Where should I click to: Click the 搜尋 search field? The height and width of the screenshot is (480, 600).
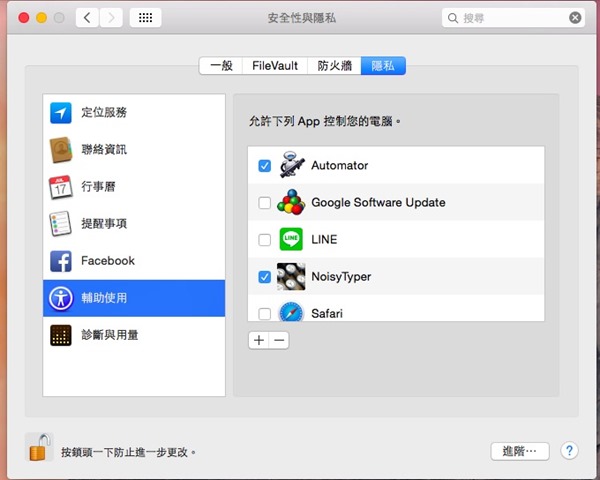pos(513,18)
